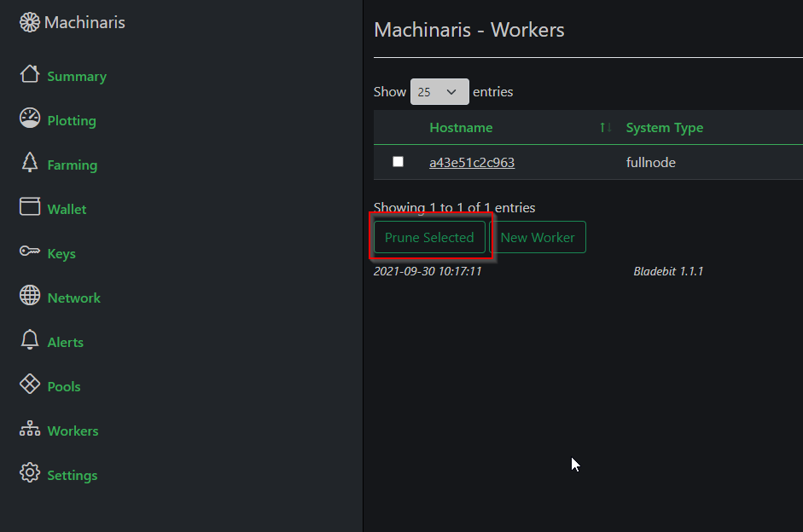Open the Settings section

pos(73,476)
